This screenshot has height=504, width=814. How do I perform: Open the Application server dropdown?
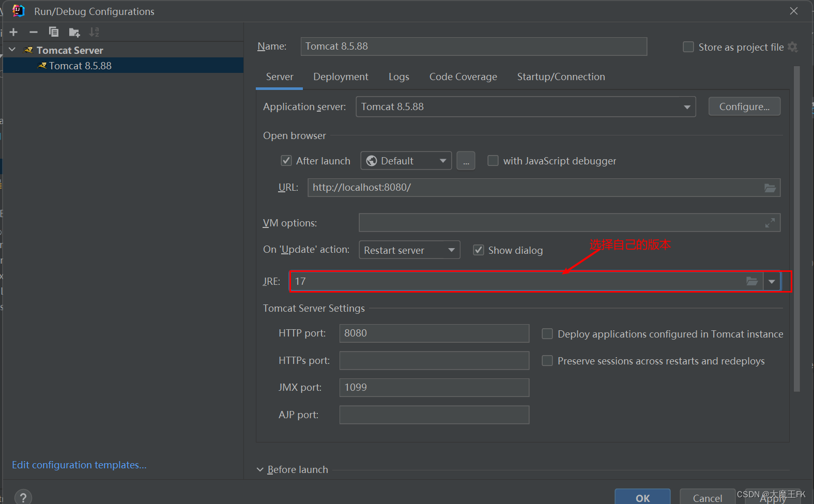click(526, 106)
